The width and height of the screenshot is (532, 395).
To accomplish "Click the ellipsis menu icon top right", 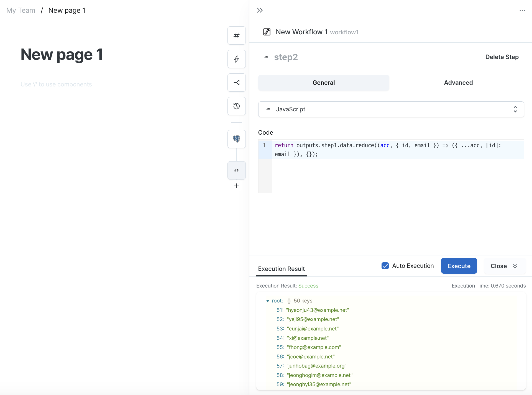I will click(523, 10).
